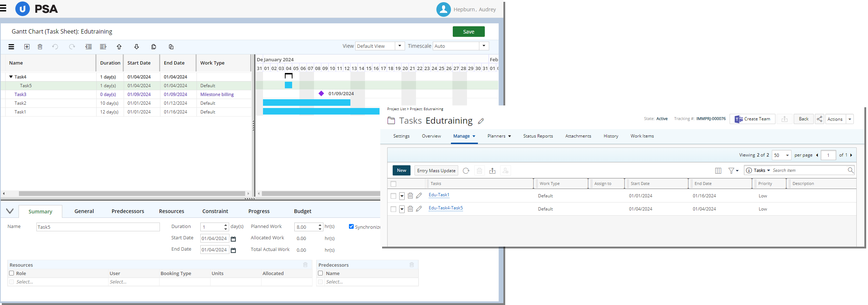Collapse the bottom details panel chevron
868x305 pixels.
pyautogui.click(x=10, y=211)
